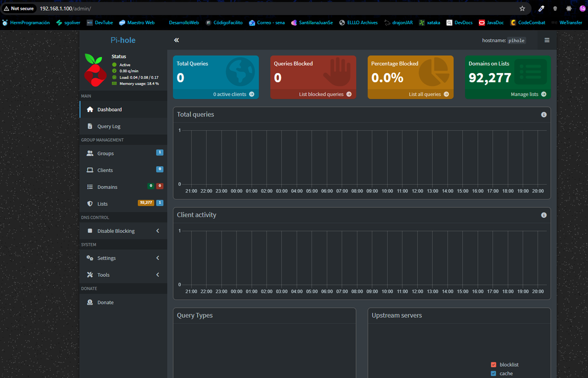The height and width of the screenshot is (378, 588).
Task: Open the eyedropper extension icon
Action: 541,8
